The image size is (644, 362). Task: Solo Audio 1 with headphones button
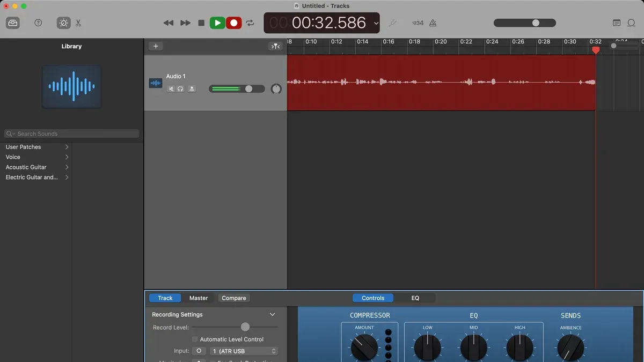point(181,89)
